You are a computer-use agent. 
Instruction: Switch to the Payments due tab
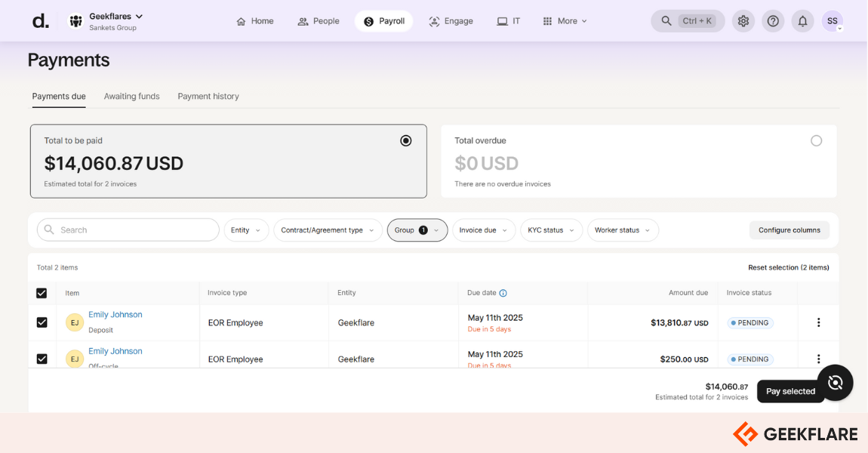point(59,97)
